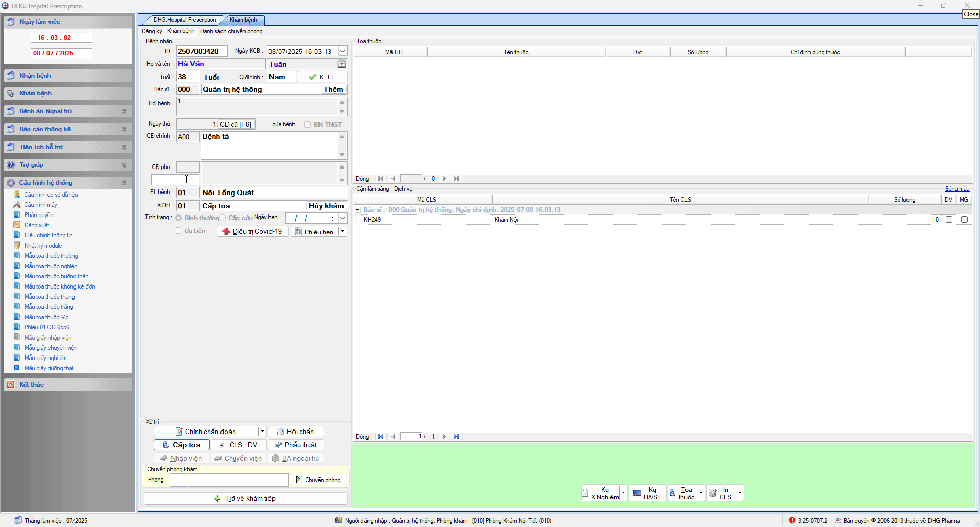
Task: Expand Bệnh án Ngoại trú section
Action: (124, 111)
